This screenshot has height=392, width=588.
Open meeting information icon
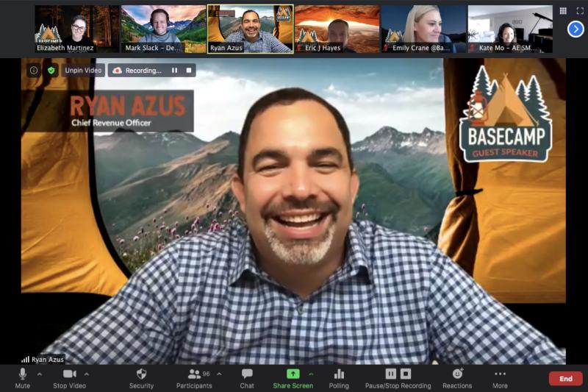pyautogui.click(x=34, y=71)
